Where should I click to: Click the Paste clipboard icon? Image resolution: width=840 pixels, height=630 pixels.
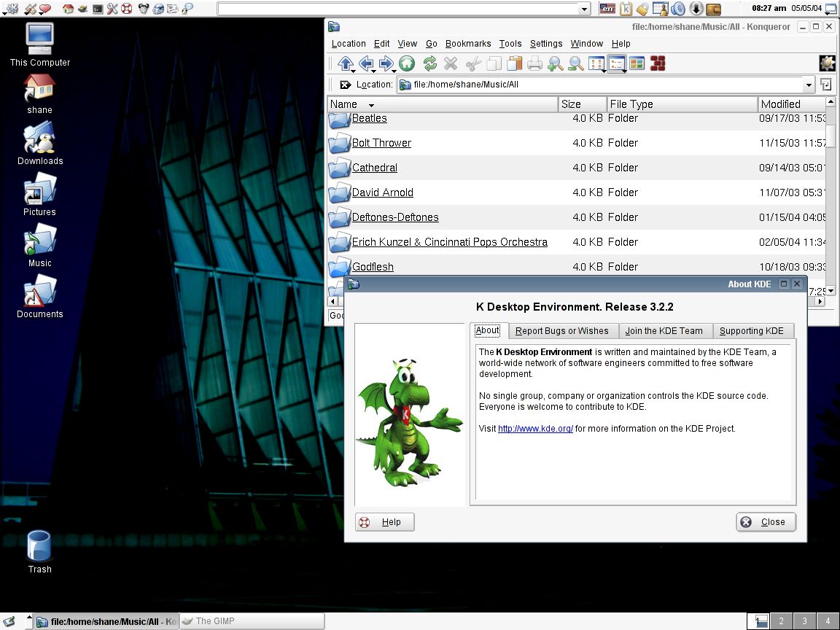coord(514,63)
